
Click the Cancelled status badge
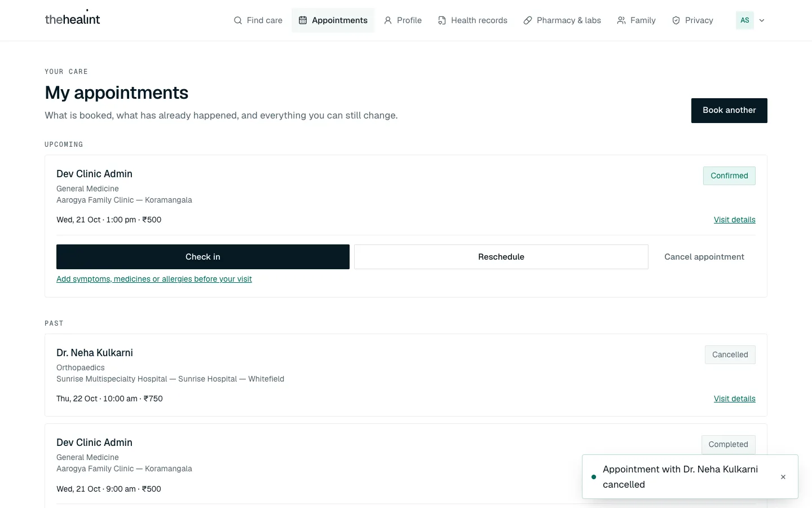click(730, 354)
